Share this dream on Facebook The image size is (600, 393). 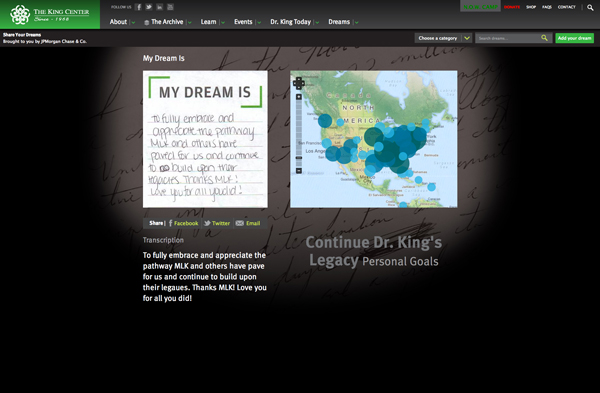(184, 223)
